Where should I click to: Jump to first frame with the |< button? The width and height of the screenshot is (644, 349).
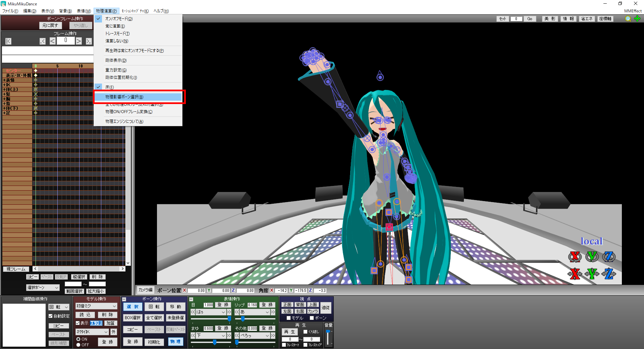tap(8, 41)
